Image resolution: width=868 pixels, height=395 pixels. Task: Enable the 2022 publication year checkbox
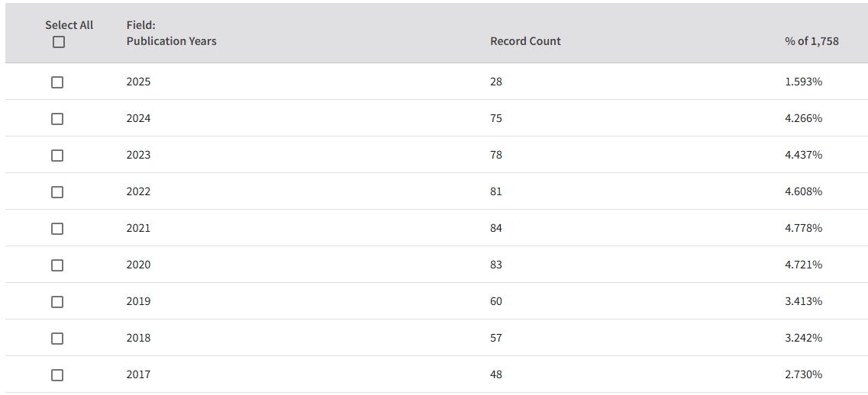tap(57, 192)
